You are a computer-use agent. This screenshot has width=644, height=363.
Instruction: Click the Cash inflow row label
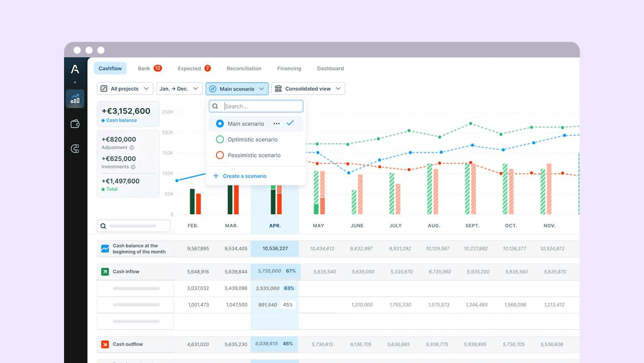(x=126, y=272)
